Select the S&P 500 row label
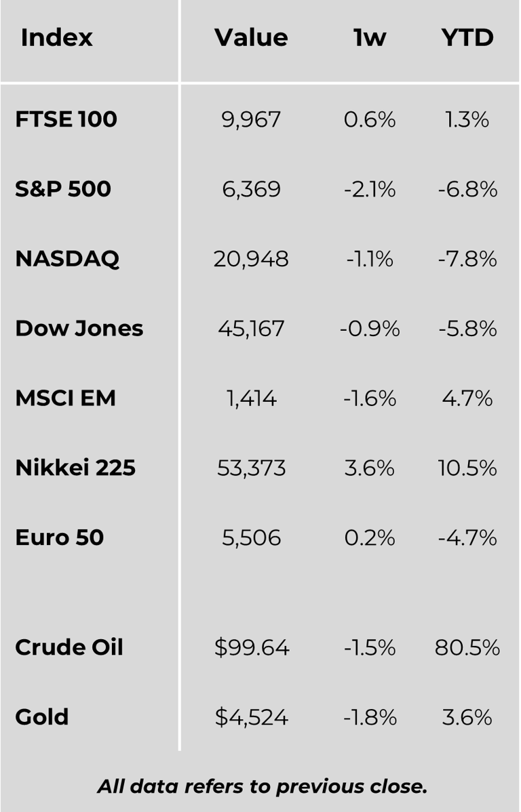Screen dimensions: 521x812 [63, 188]
